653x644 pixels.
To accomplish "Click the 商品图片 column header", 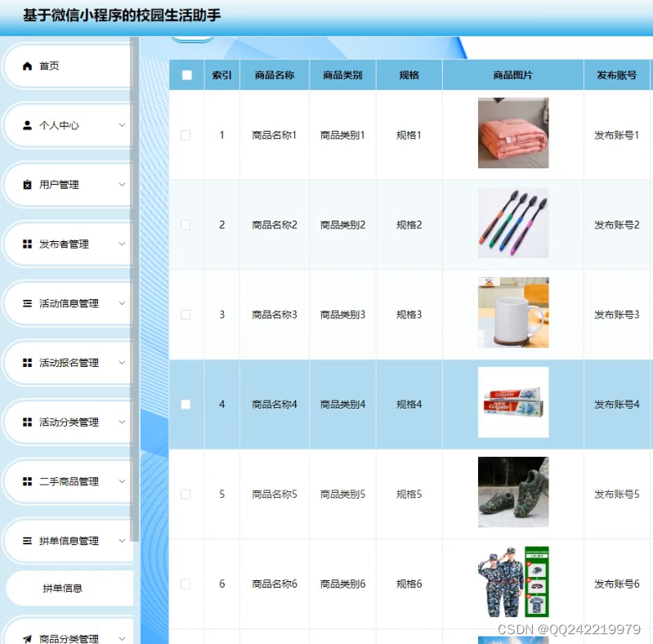I will point(513,75).
